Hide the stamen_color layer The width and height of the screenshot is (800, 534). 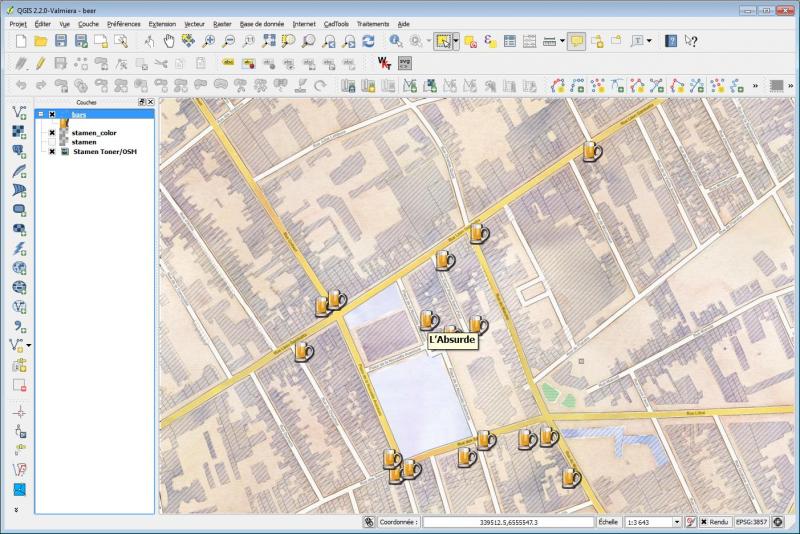pyautogui.click(x=52, y=132)
